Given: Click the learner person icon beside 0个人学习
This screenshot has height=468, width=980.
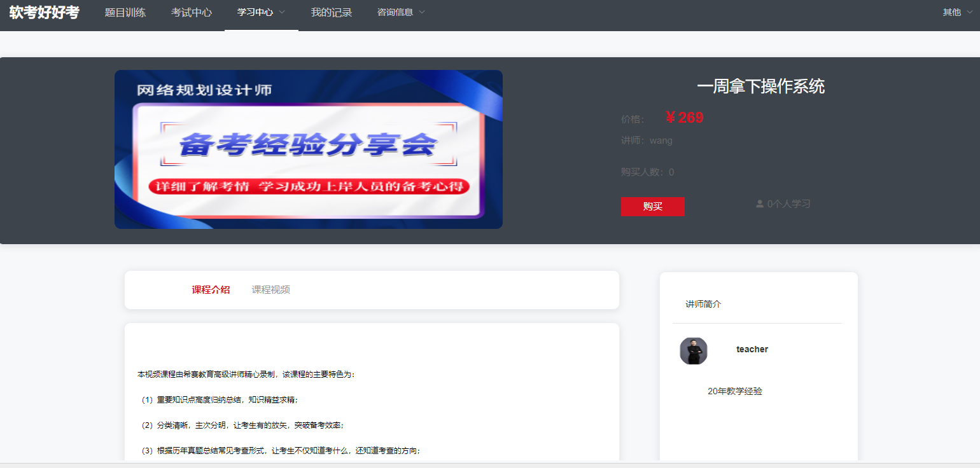Looking at the screenshot, I should click(x=759, y=203).
